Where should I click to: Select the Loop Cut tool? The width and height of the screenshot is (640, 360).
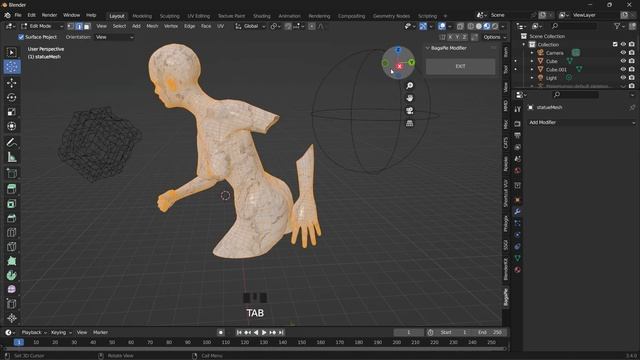click(x=11, y=232)
